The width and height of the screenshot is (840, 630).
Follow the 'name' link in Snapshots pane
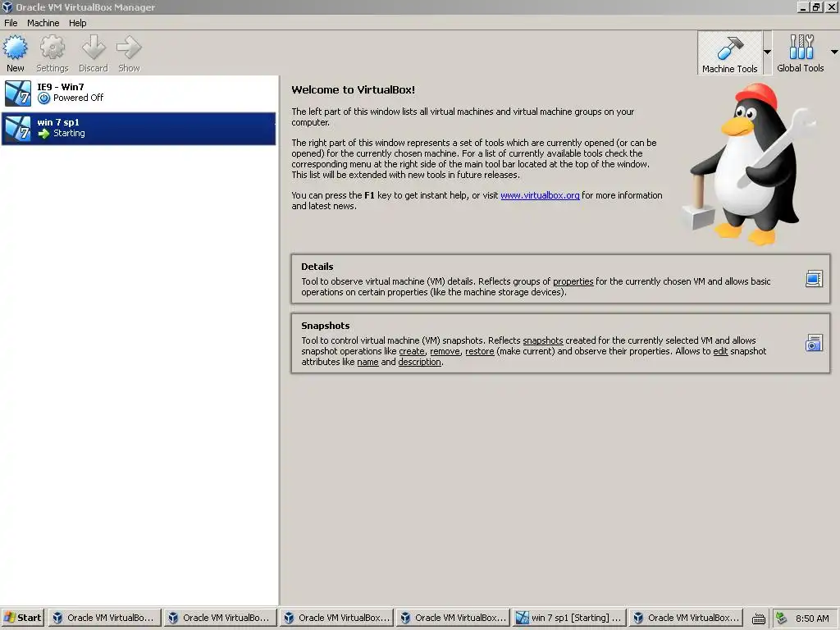367,362
